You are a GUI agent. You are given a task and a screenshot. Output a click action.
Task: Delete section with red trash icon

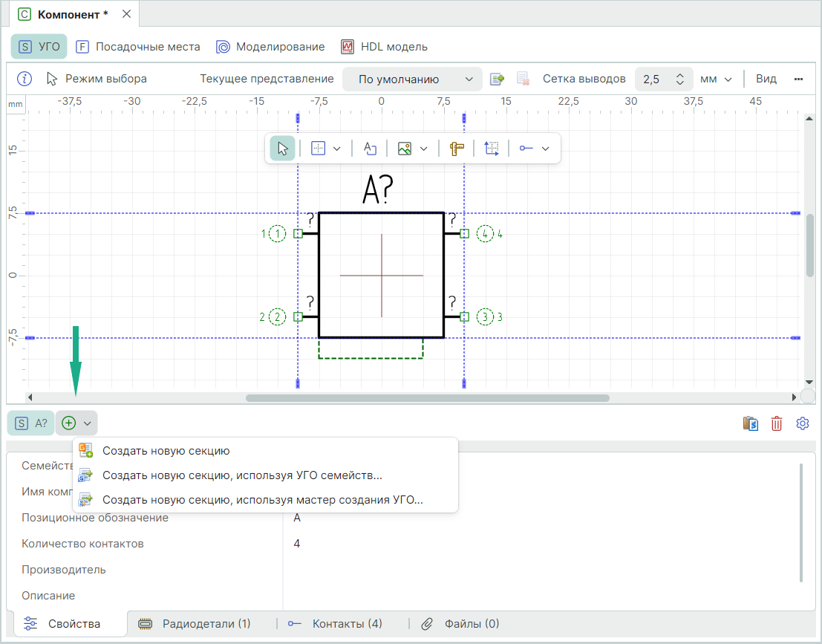pyautogui.click(x=777, y=423)
